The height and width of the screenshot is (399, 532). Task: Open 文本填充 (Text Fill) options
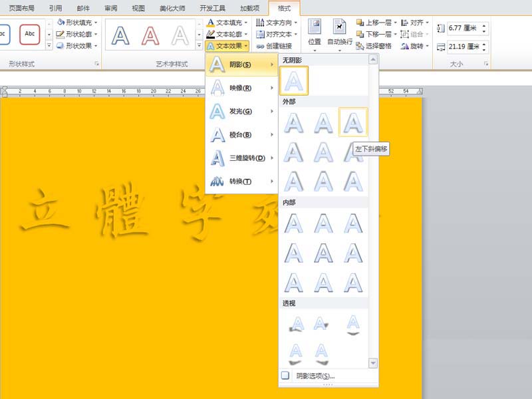(x=211, y=22)
